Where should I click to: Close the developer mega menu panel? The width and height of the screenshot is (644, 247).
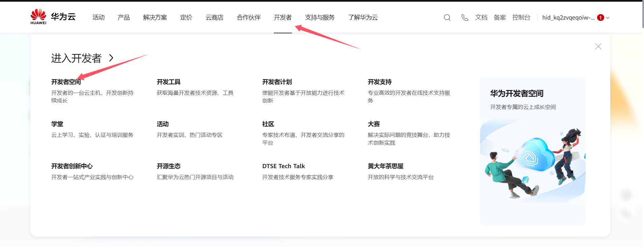(598, 47)
